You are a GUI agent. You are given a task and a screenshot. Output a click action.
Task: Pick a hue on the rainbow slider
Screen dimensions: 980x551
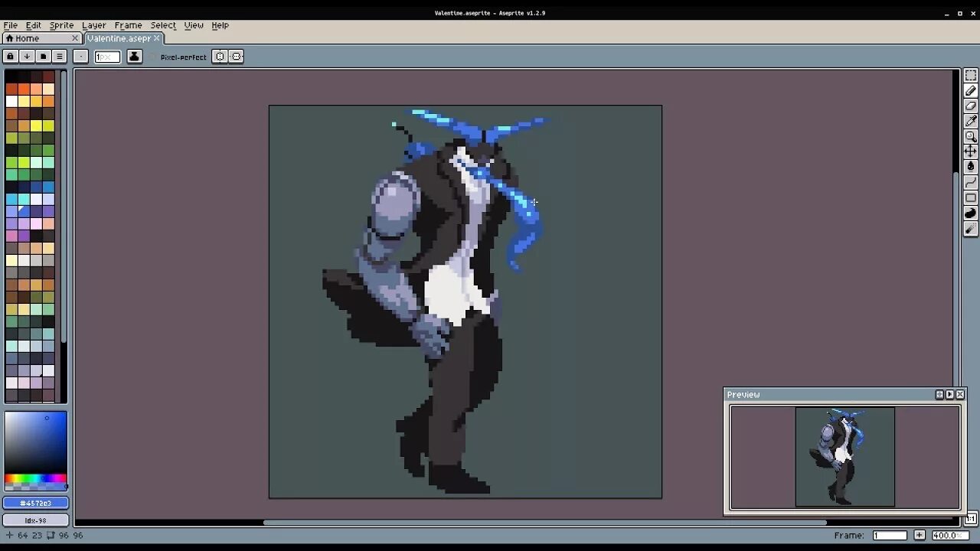click(x=35, y=480)
